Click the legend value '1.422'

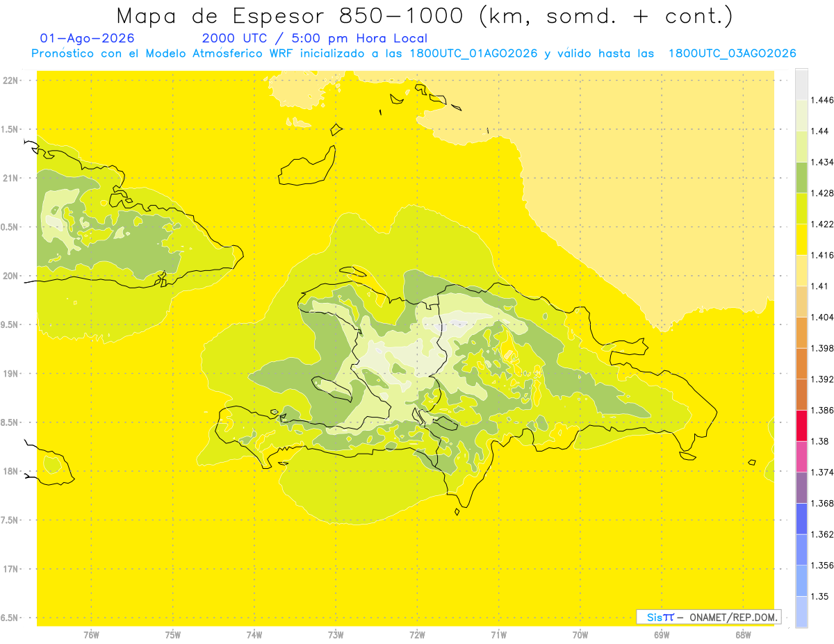822,224
